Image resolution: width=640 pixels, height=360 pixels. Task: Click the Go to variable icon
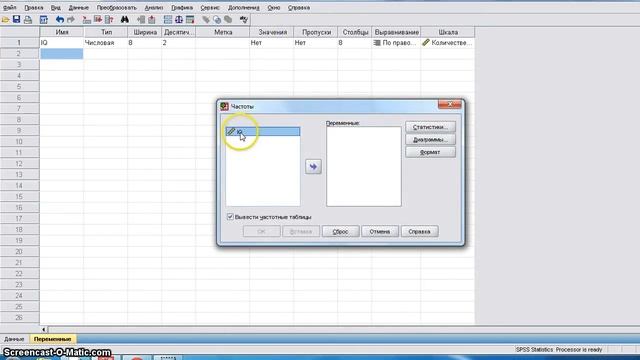(98, 19)
